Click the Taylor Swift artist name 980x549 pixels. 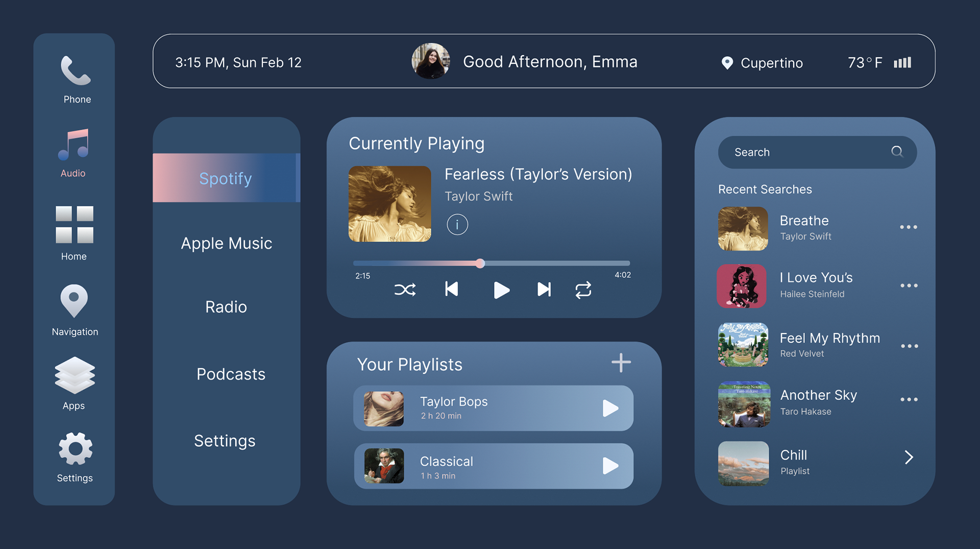click(x=478, y=196)
